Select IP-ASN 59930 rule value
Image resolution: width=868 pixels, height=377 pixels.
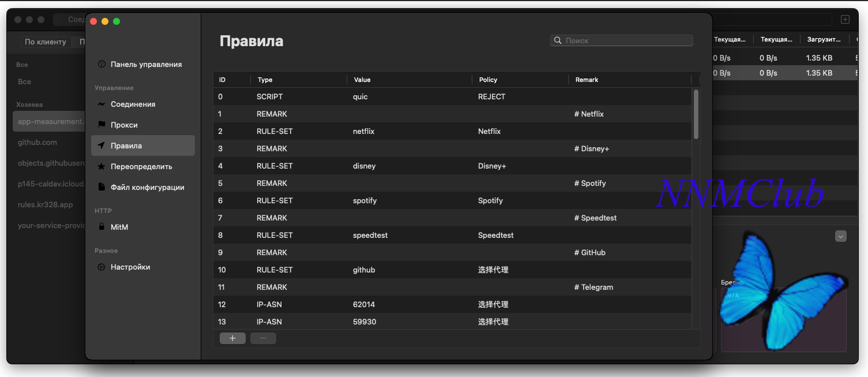[x=365, y=322]
